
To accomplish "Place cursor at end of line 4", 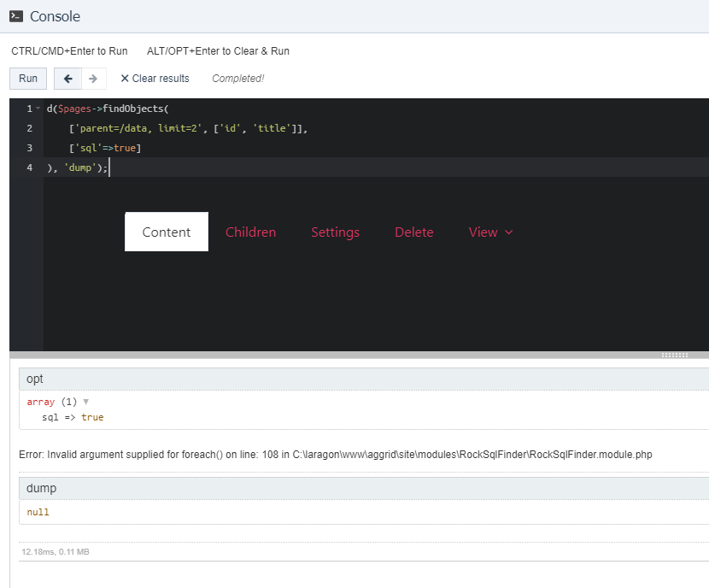I will 110,168.
